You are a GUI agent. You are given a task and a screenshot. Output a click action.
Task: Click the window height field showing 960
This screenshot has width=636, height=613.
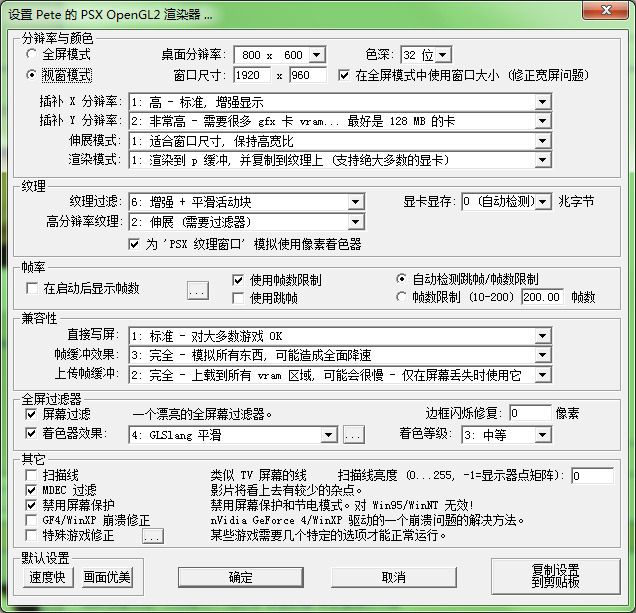pyautogui.click(x=308, y=75)
